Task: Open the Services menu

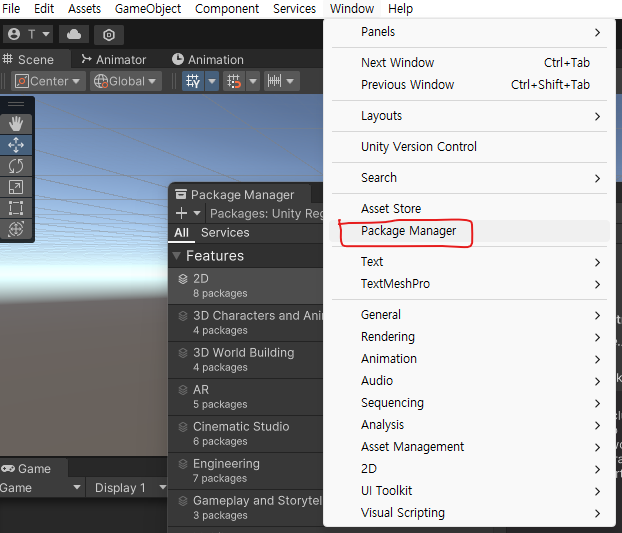Action: pos(294,9)
